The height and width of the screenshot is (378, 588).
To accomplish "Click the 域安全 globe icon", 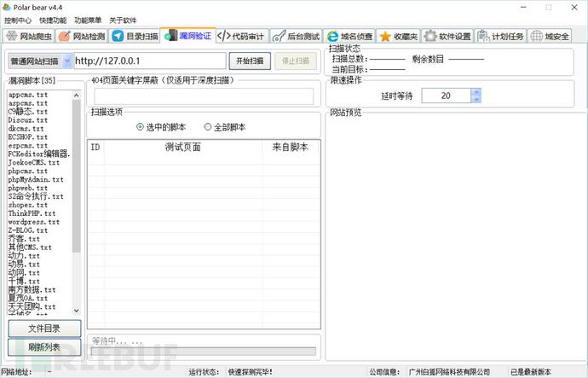I will click(x=536, y=36).
